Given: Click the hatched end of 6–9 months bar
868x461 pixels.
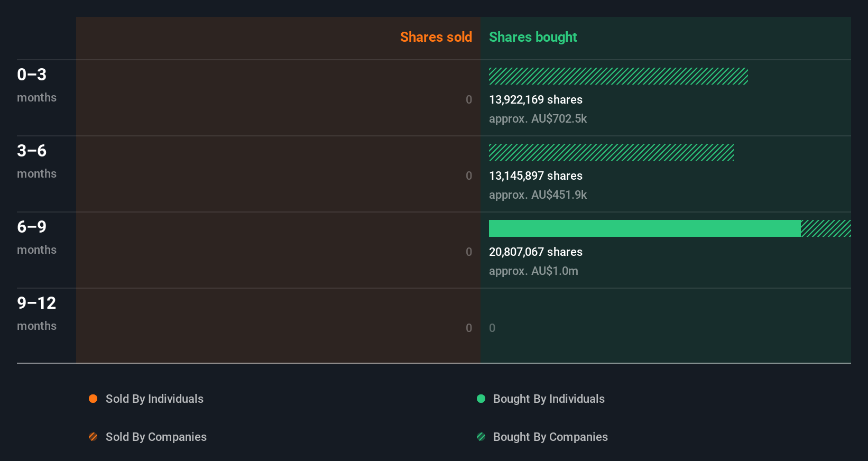Looking at the screenshot, I should (826, 228).
